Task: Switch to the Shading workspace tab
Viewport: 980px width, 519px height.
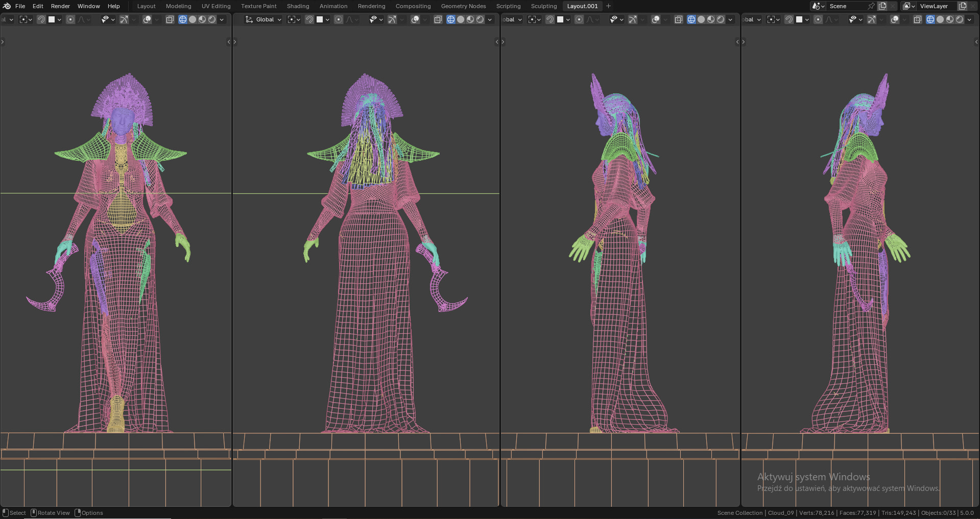Action: [x=298, y=6]
